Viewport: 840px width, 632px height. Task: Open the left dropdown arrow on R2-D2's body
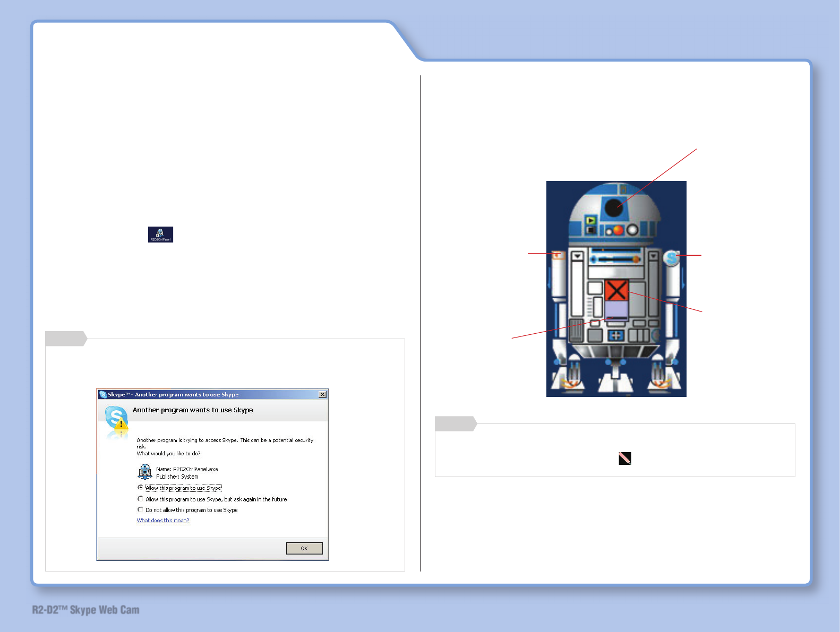click(x=577, y=256)
